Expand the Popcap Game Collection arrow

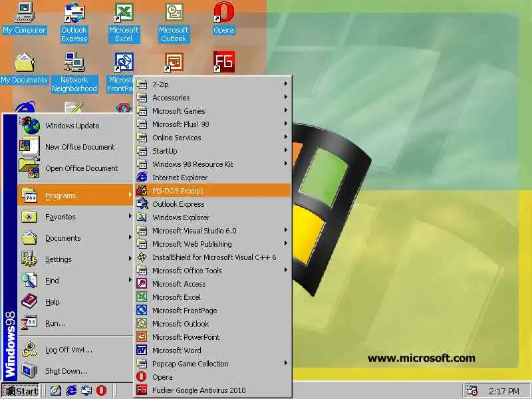point(286,363)
